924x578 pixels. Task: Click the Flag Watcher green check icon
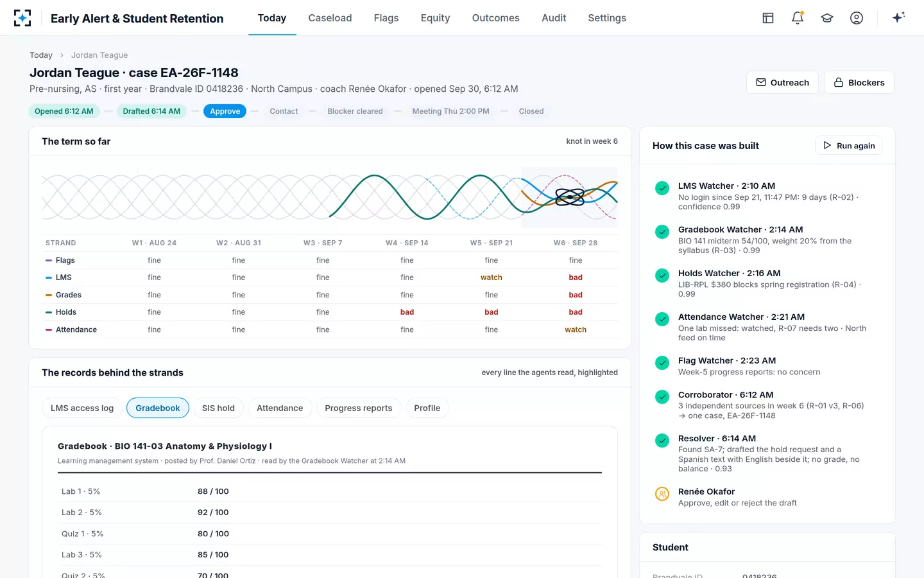pyautogui.click(x=662, y=362)
